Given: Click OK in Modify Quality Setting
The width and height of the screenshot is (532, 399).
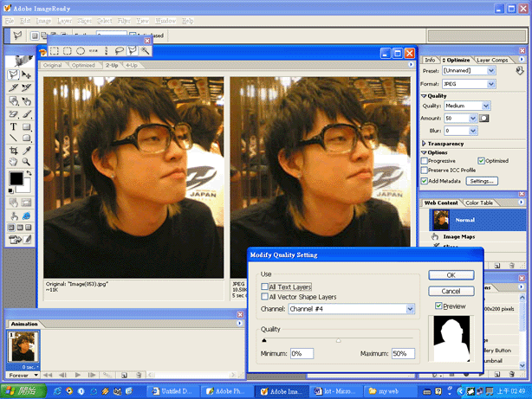Looking at the screenshot, I should [451, 275].
